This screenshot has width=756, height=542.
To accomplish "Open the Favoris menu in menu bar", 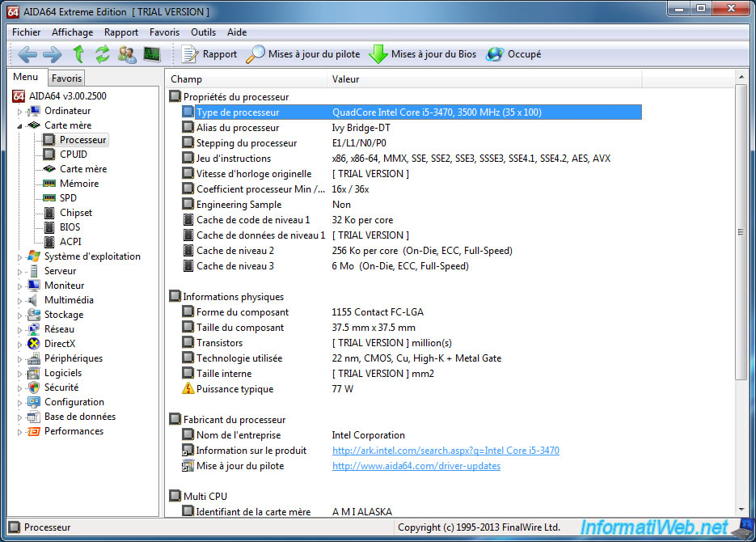I will click(x=164, y=32).
